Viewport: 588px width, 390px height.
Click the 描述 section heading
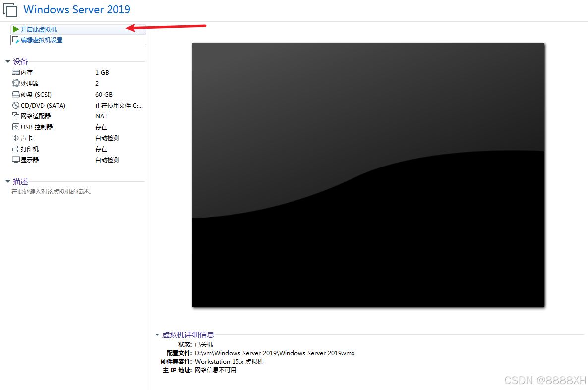pyautogui.click(x=20, y=181)
